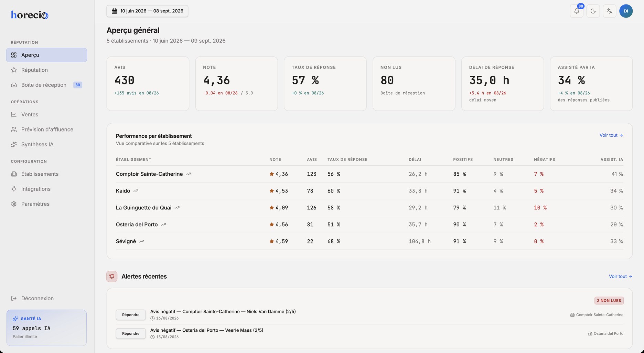Open the language translation icon
644x353 pixels.
coord(610,11)
